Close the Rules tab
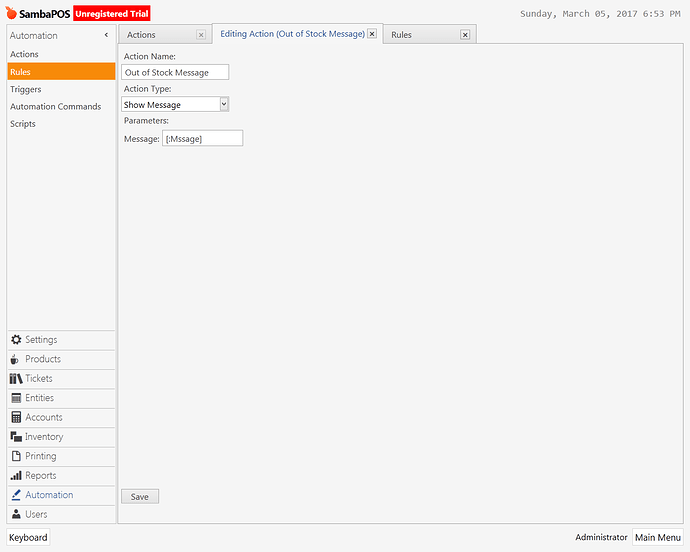The width and height of the screenshot is (690, 552). pyautogui.click(x=465, y=35)
